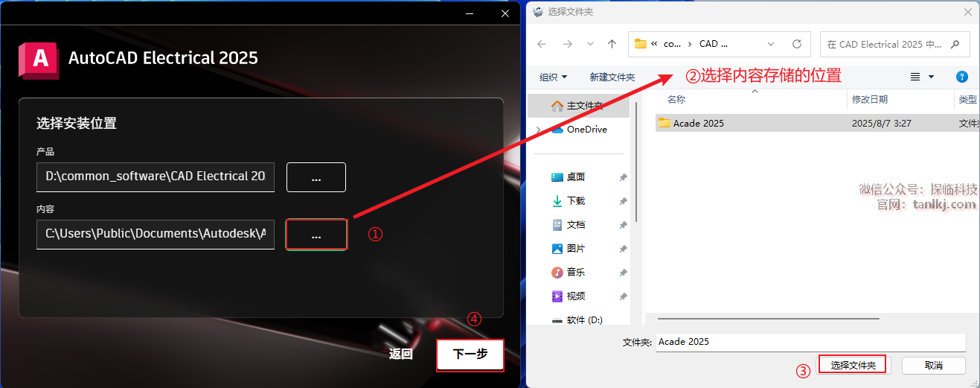Open 桌面 quick access folder
The height and width of the screenshot is (388, 980).
coord(576,177)
